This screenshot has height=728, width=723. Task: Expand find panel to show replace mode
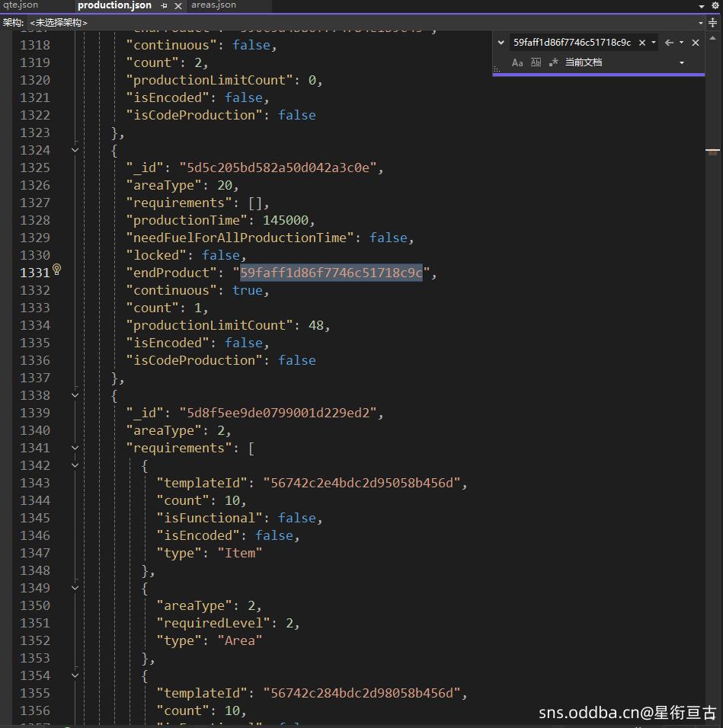(x=501, y=43)
